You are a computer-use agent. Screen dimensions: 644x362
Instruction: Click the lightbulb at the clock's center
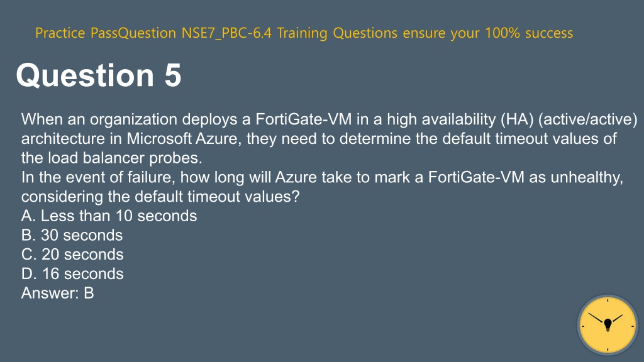tap(608, 324)
